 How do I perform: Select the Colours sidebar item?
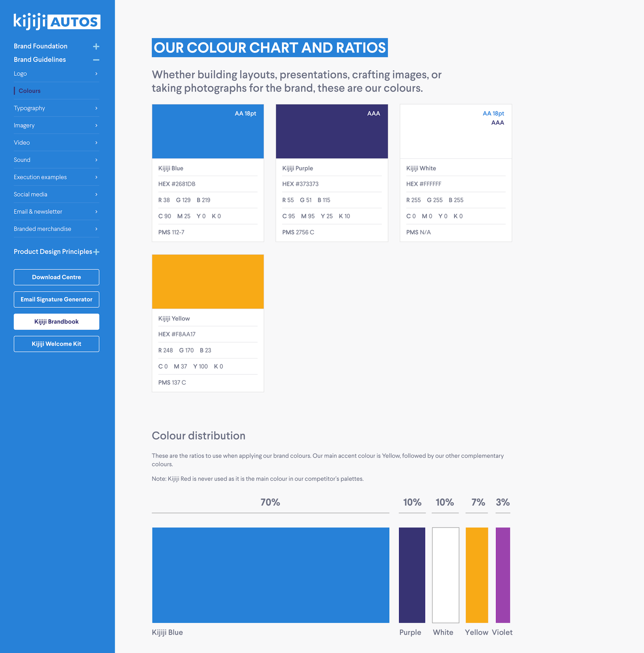coord(30,91)
